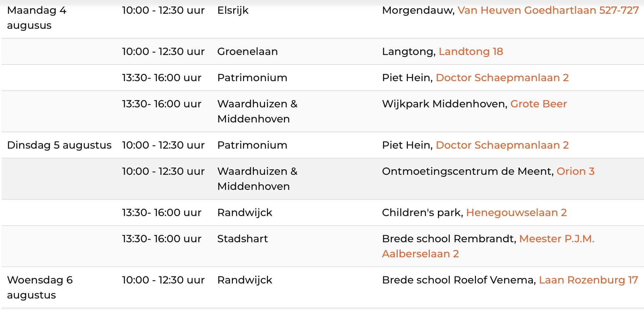Click the Elsrijk neighbourhood cell
This screenshot has height=310, width=644.
tap(233, 10)
